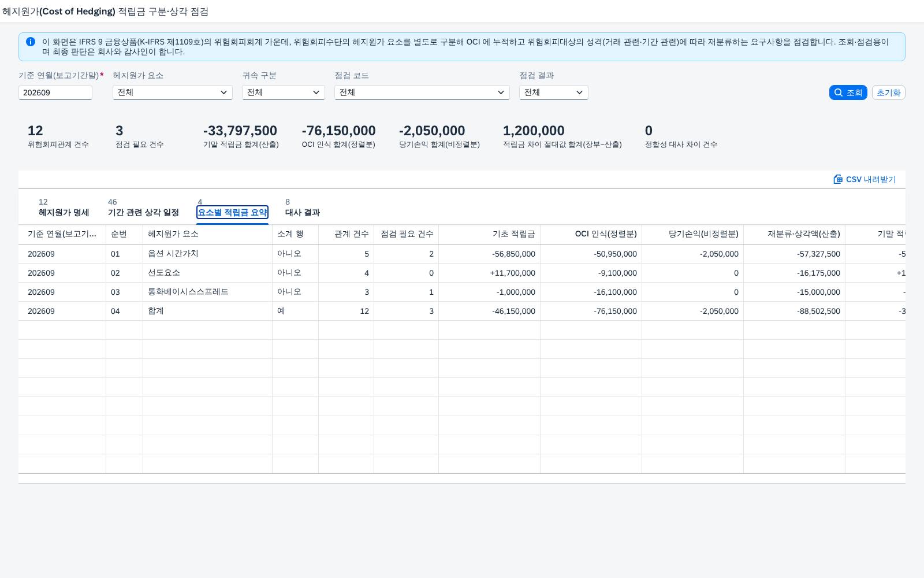Image resolution: width=924 pixels, height=578 pixels.
Task: Select the 합계 total row
Action: (462, 311)
